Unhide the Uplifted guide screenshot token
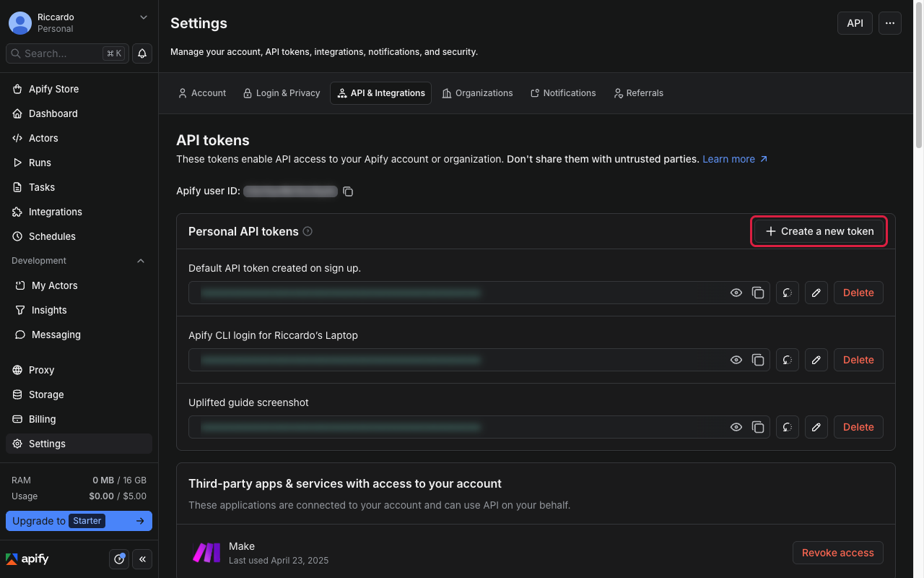 [x=736, y=427]
